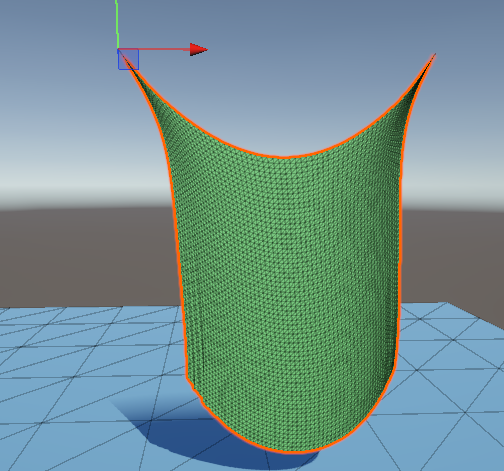The width and height of the screenshot is (504, 471).
Task: Click the green Y-axis handle line
Action: (x=117, y=24)
